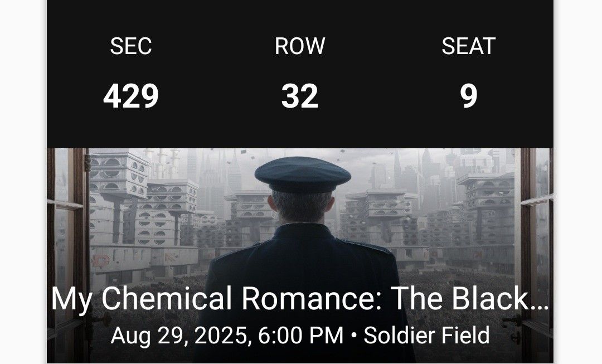Open the Soldier Field venue link
This screenshot has height=364, width=602.
(427, 336)
